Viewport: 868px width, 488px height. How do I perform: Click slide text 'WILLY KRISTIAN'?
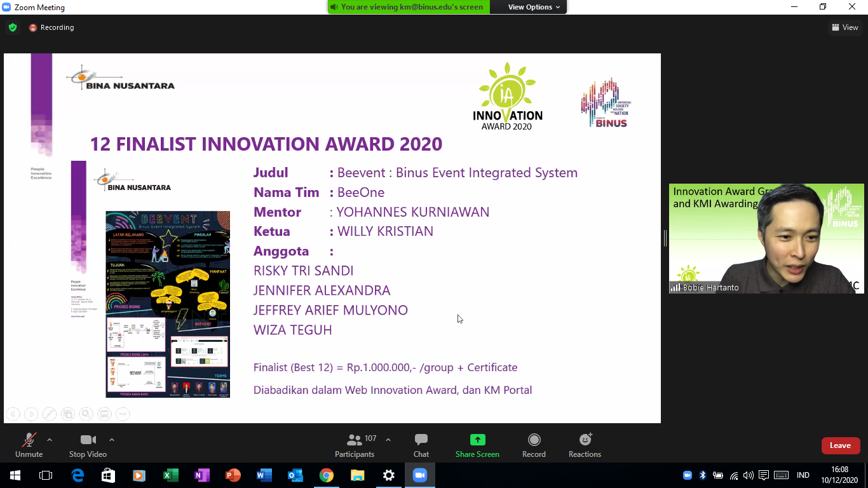(385, 231)
